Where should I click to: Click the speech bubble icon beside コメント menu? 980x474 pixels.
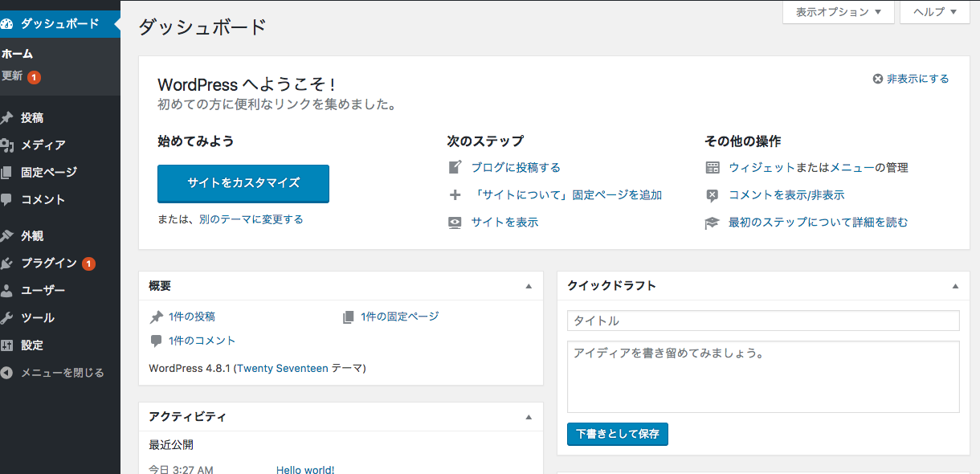click(6, 200)
